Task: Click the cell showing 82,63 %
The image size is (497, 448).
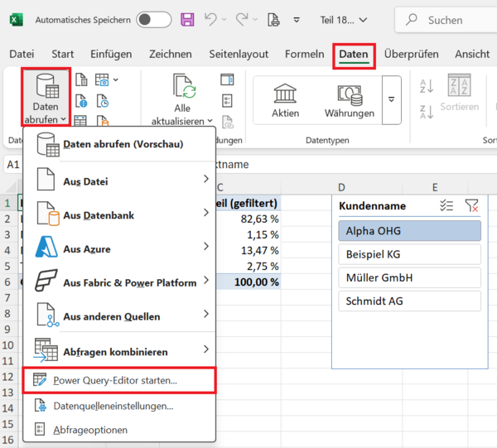Action: coord(248,219)
